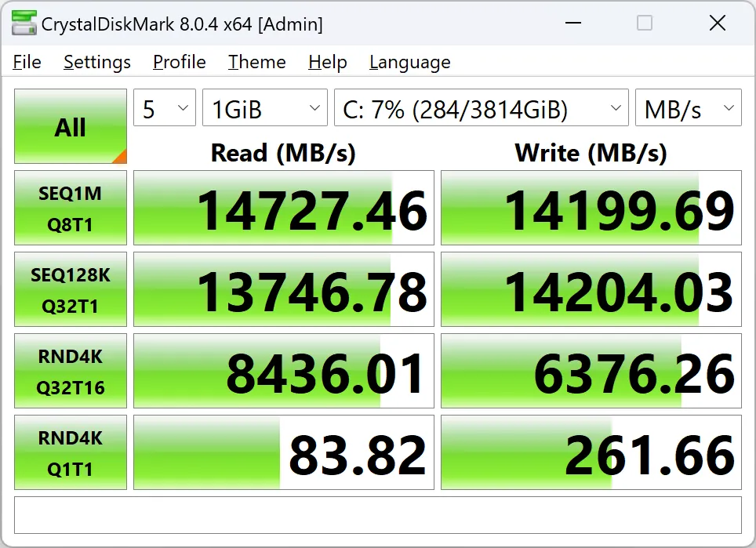Open the test count dropdown showing 5
Screen dimensions: 756x548
point(165,109)
